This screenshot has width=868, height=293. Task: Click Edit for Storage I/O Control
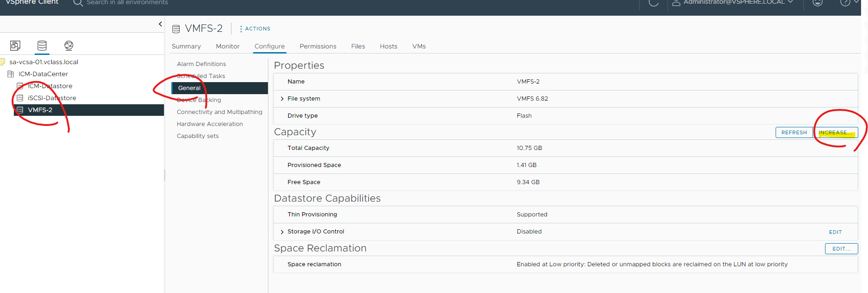click(x=835, y=232)
